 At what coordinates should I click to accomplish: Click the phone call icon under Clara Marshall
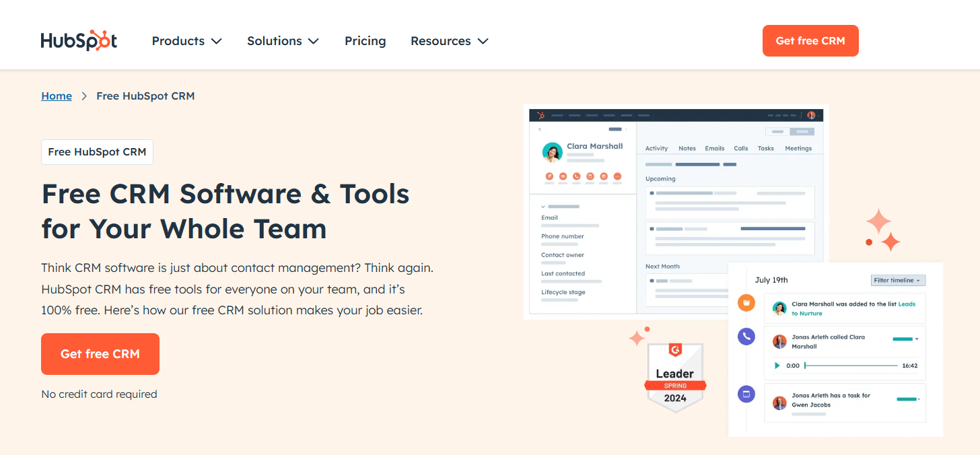pyautogui.click(x=577, y=176)
